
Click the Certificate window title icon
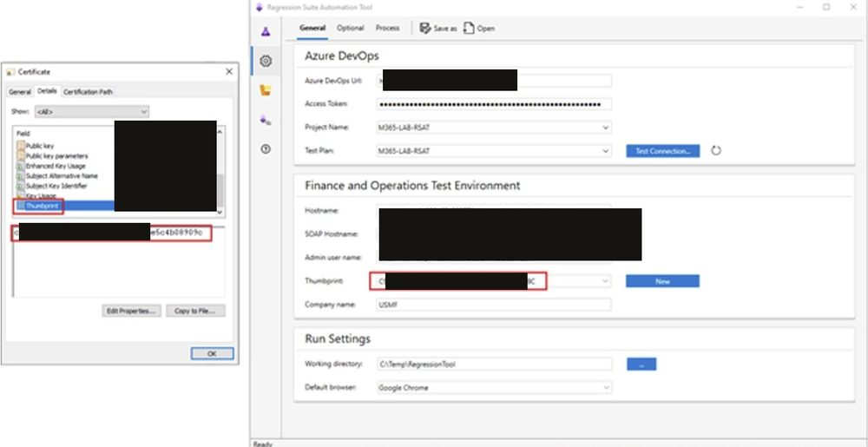coord(10,72)
